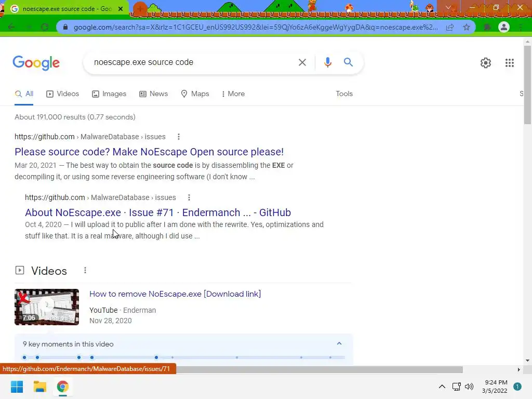Switch to the All results tab
Viewport: 532px width, 399px height.
(24, 94)
